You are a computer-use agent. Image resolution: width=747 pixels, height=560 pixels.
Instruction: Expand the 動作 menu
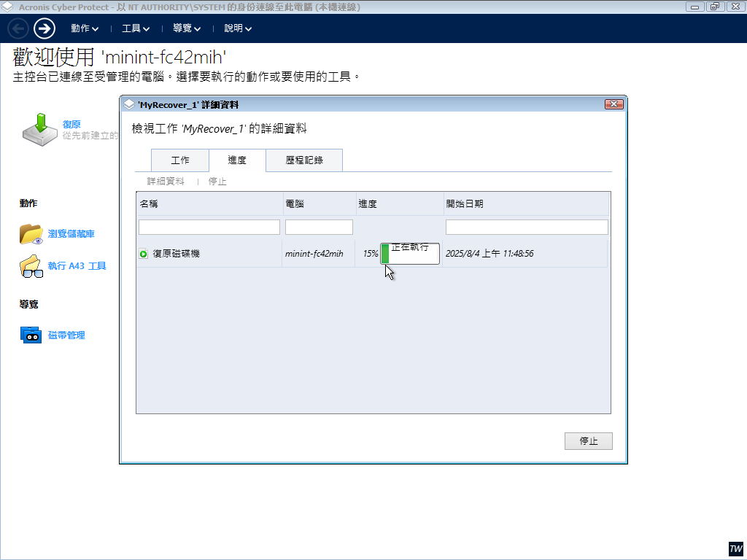tap(85, 29)
